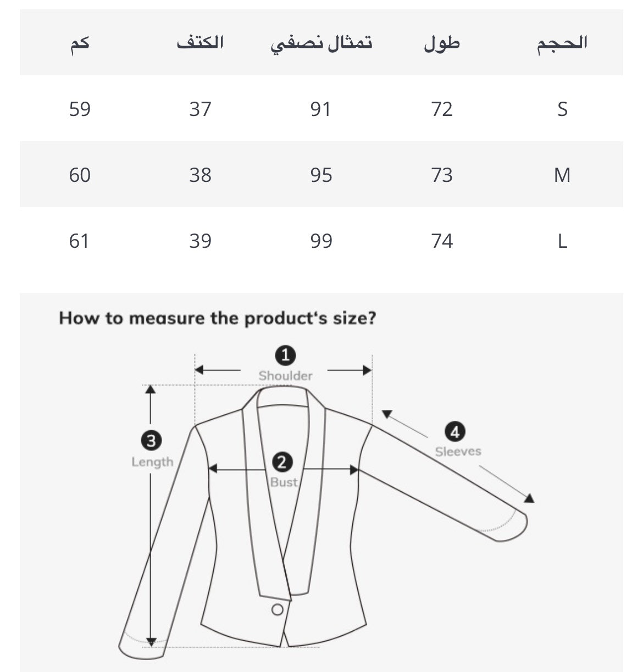Click the الحجم column header
Image resolution: width=643 pixels, height=672 pixels.
[562, 43]
